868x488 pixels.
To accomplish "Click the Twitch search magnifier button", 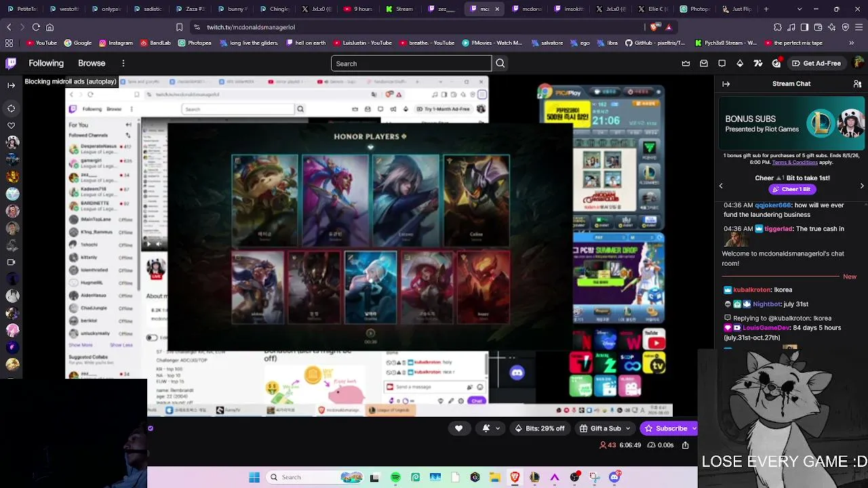I will pyautogui.click(x=500, y=63).
